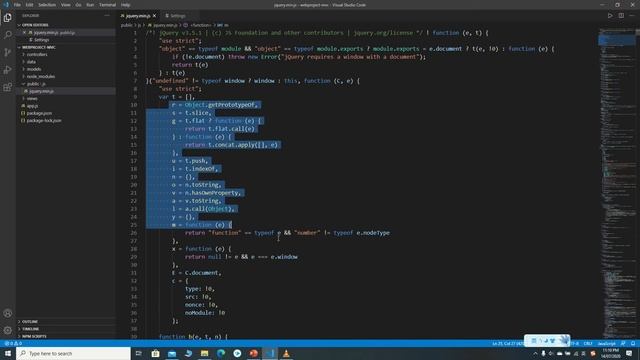Image resolution: width=640 pixels, height=360 pixels.
Task: Open the Terminal menu
Action: (x=107, y=5)
